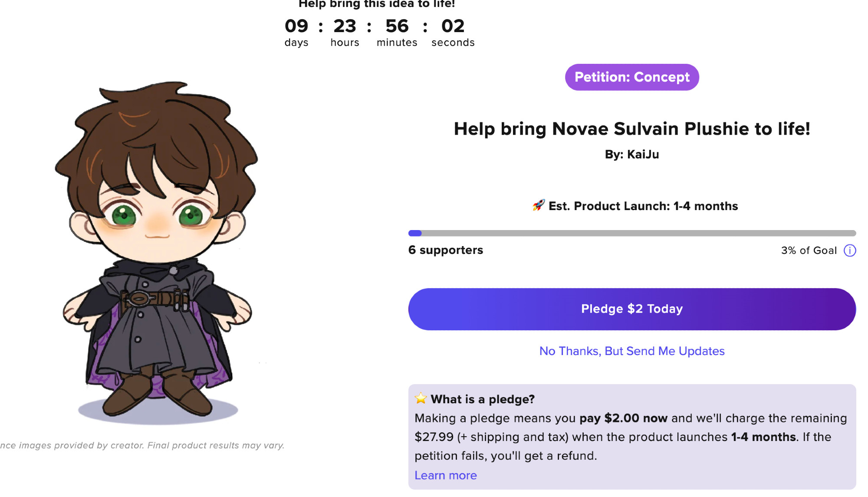Open the Learn more link
868x497 pixels.
click(x=445, y=475)
